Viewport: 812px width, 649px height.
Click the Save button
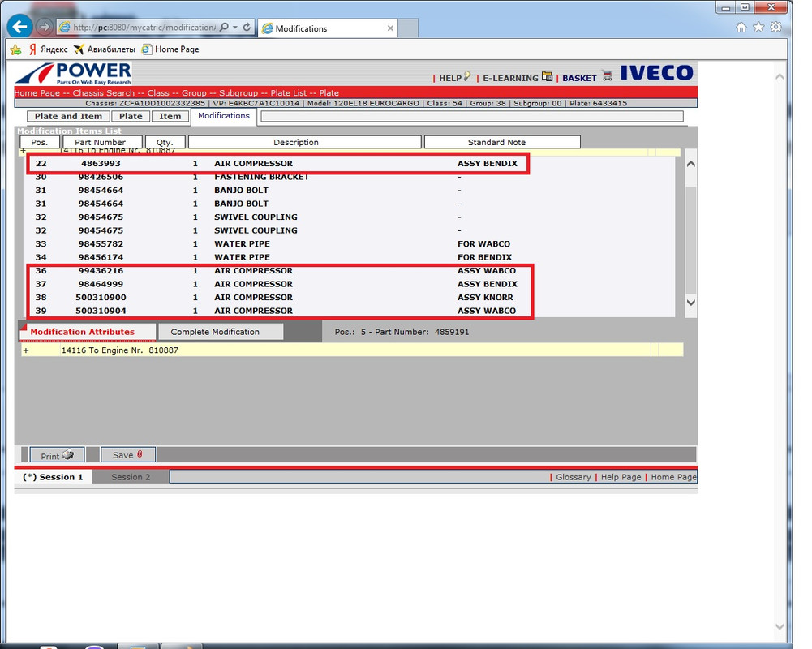(x=128, y=455)
